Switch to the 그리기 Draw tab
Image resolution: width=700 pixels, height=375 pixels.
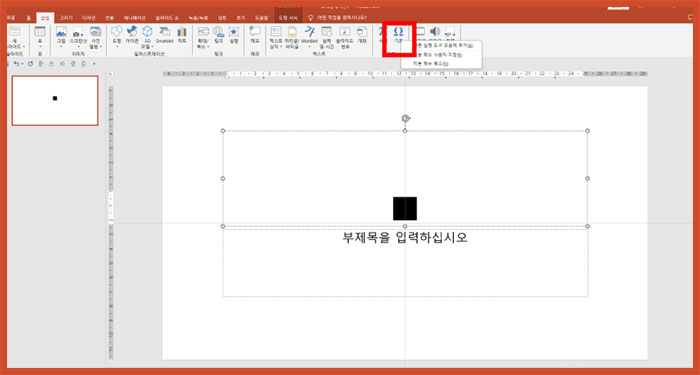pos(66,18)
